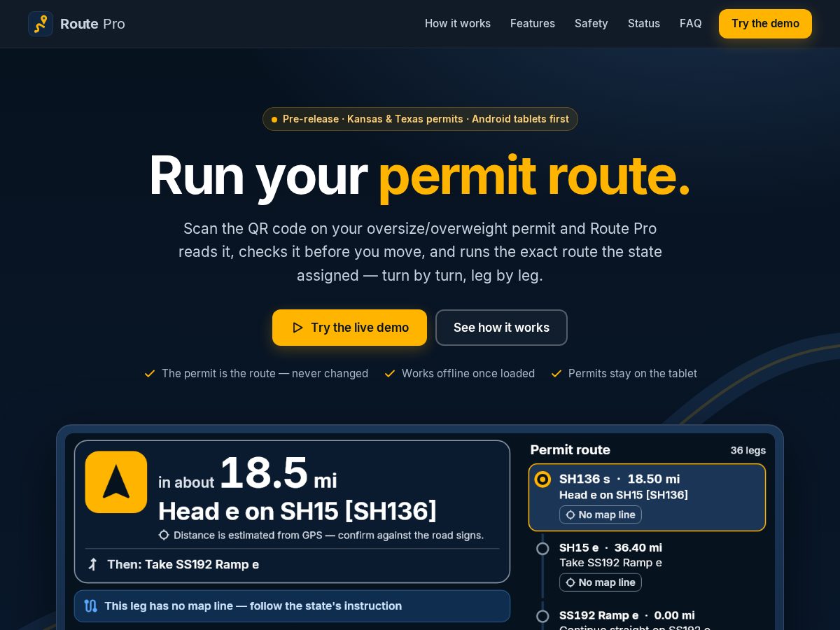Image resolution: width=840 pixels, height=630 pixels.
Task: Click the Works offline once loaded text
Action: tap(468, 374)
